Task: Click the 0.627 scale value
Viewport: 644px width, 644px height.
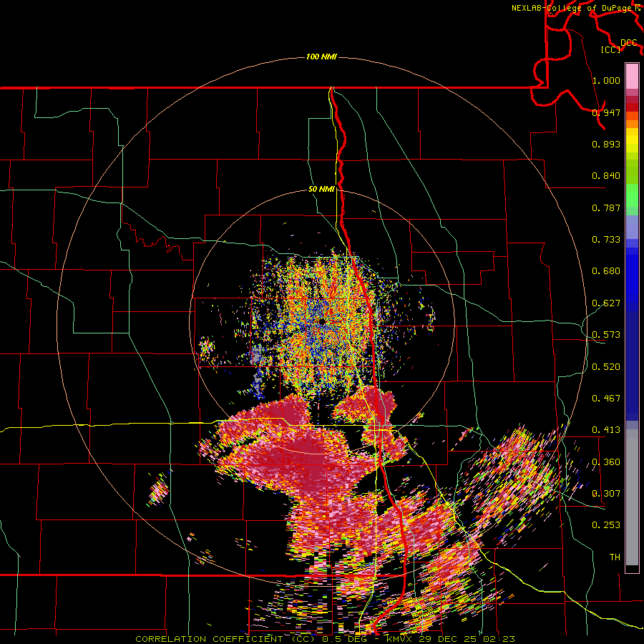Action: 606,303
